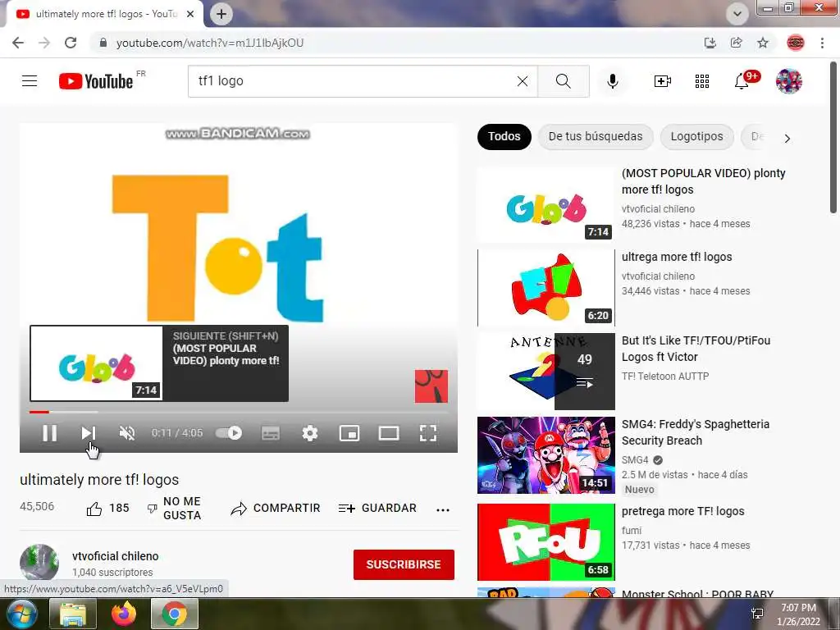Click the video progress bar

pyautogui.click(x=239, y=412)
